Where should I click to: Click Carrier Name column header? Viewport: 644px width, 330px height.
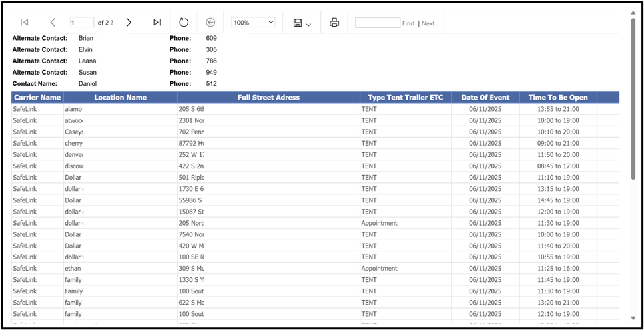[37, 98]
